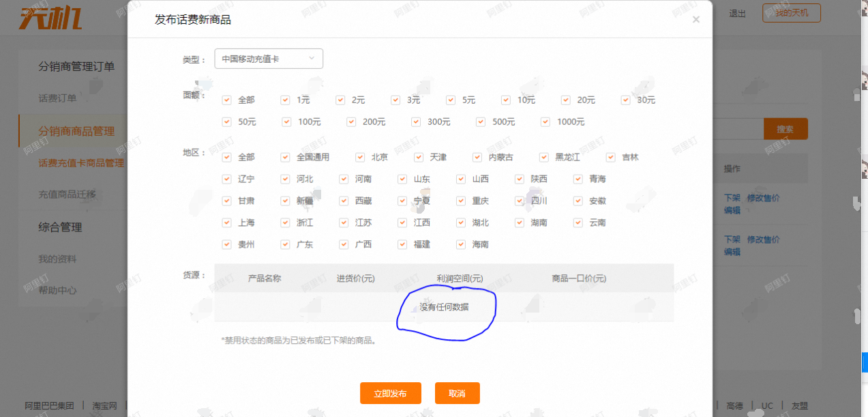Toggle the 安徽 region checkbox

(x=578, y=201)
